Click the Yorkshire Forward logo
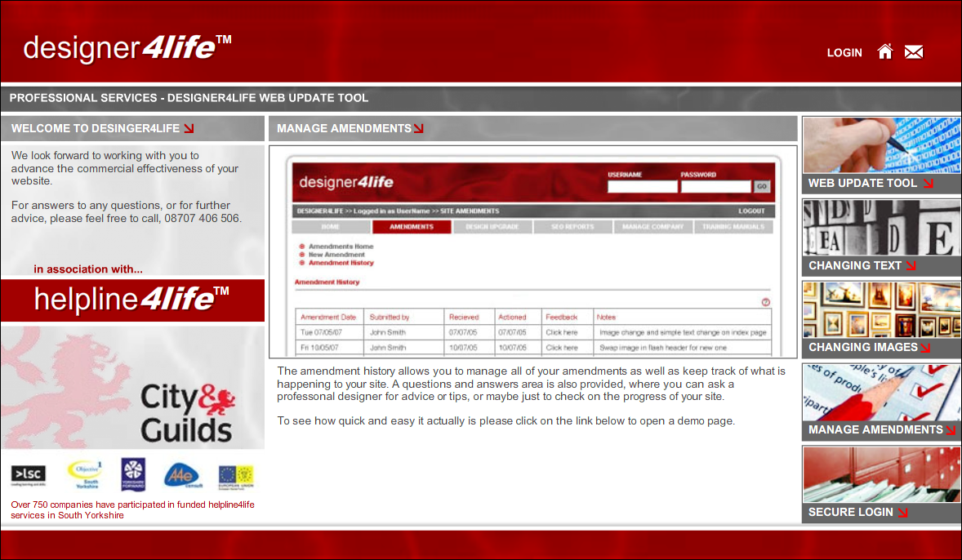962x560 pixels. pos(133,473)
